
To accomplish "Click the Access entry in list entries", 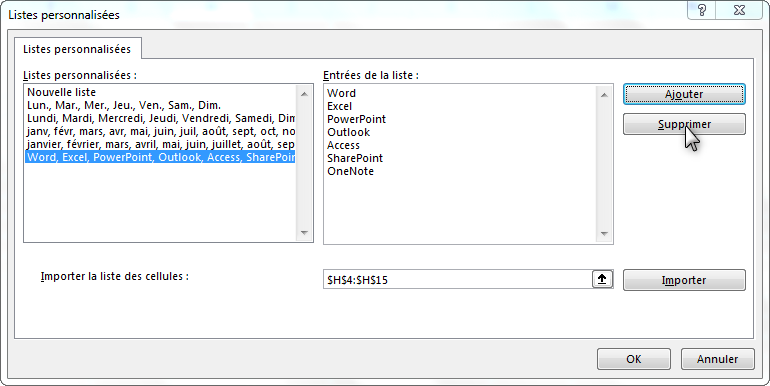I will click(x=343, y=145).
